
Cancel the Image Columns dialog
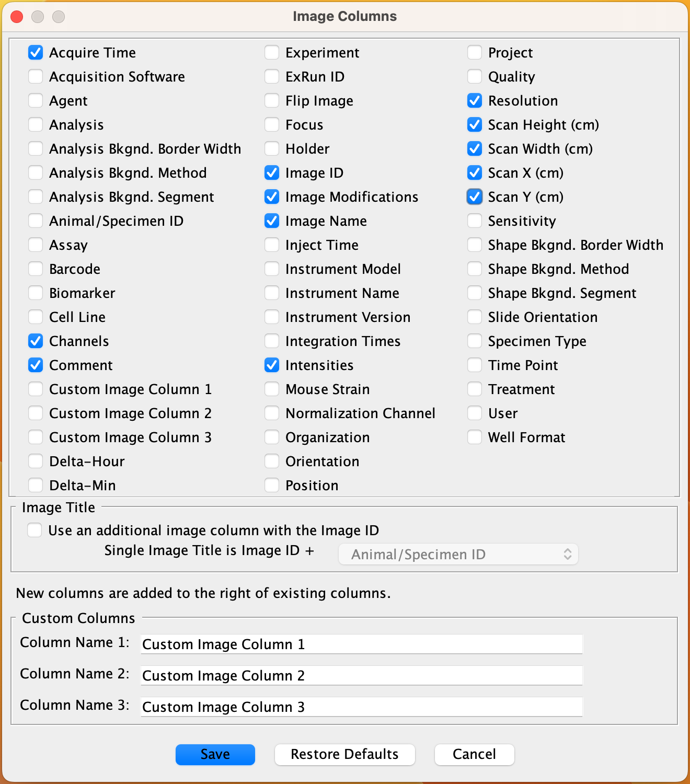pos(475,754)
